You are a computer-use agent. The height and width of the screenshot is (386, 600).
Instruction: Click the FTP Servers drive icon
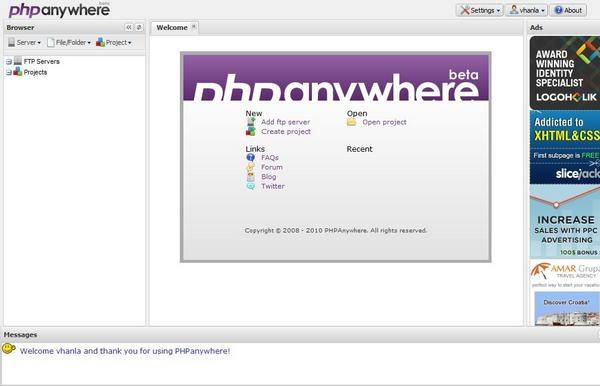(18, 60)
